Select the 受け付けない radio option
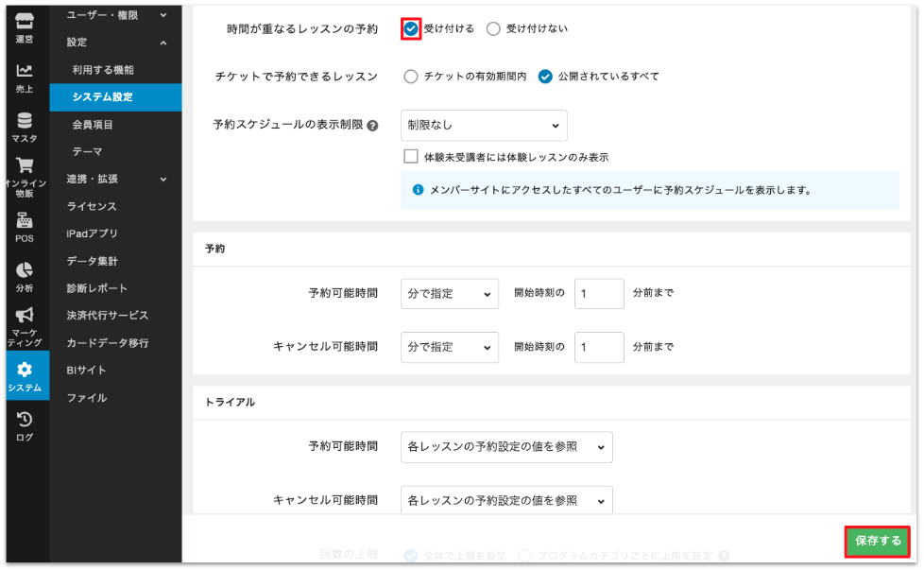The height and width of the screenshot is (570, 924). pyautogui.click(x=493, y=28)
